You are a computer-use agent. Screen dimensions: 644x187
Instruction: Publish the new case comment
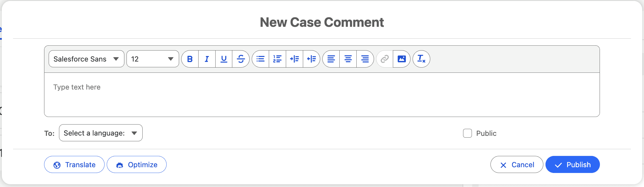[x=572, y=164]
